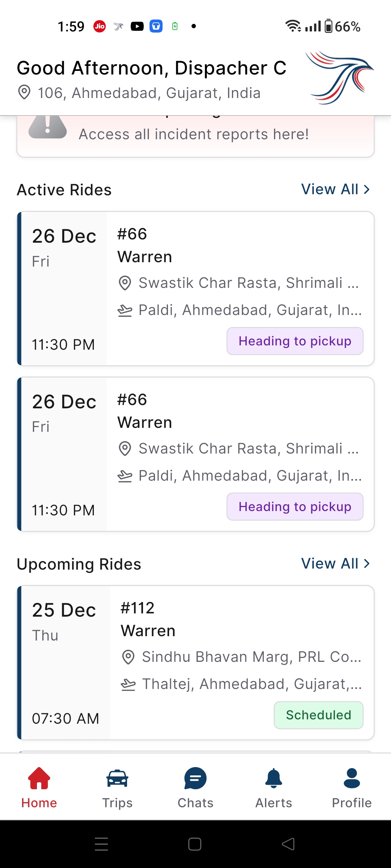Open Android recent apps menu button
391x868 pixels.
tap(101, 844)
